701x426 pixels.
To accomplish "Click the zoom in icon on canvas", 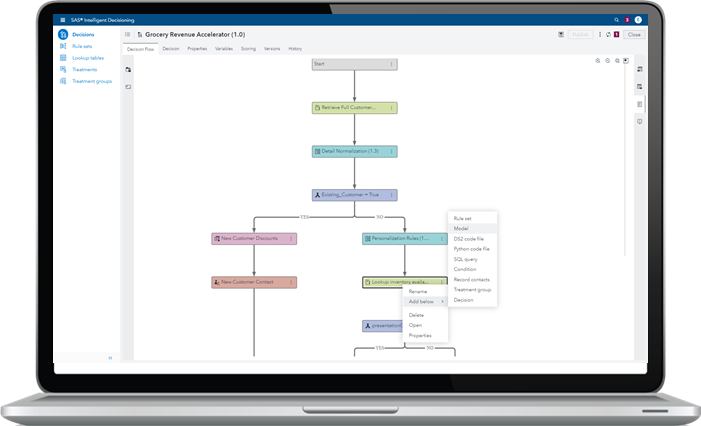I will pyautogui.click(x=597, y=61).
